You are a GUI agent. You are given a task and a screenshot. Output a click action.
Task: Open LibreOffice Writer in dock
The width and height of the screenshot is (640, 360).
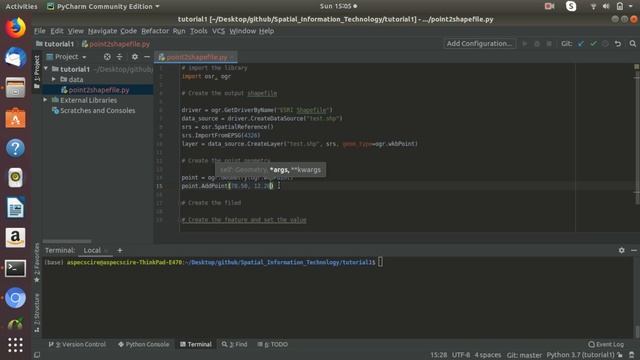[16, 208]
